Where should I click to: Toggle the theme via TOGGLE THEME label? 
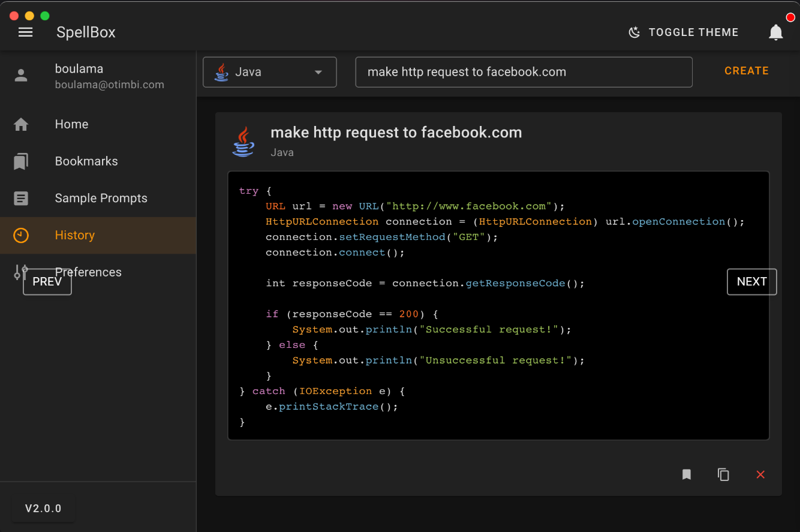point(693,32)
